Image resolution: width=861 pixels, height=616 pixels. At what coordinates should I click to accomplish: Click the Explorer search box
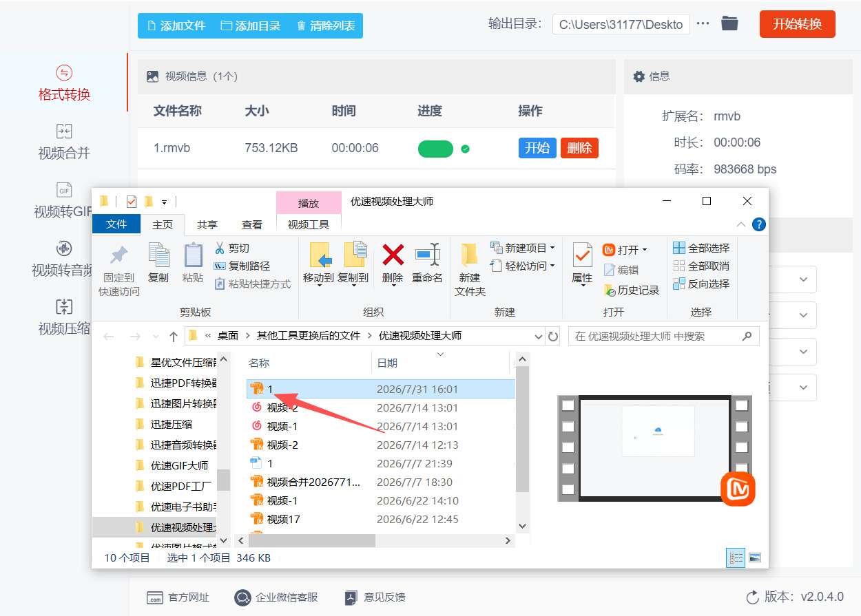coord(664,337)
